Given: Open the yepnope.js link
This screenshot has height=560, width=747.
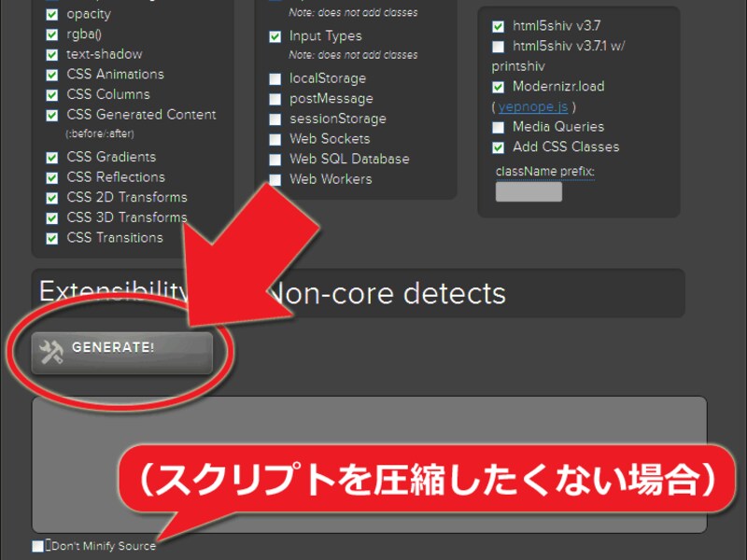Looking at the screenshot, I should tap(532, 106).
